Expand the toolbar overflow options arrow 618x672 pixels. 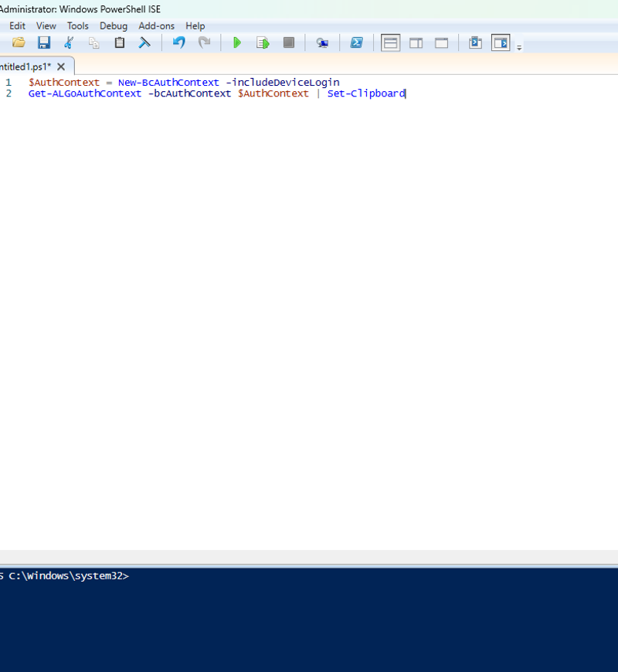click(519, 48)
